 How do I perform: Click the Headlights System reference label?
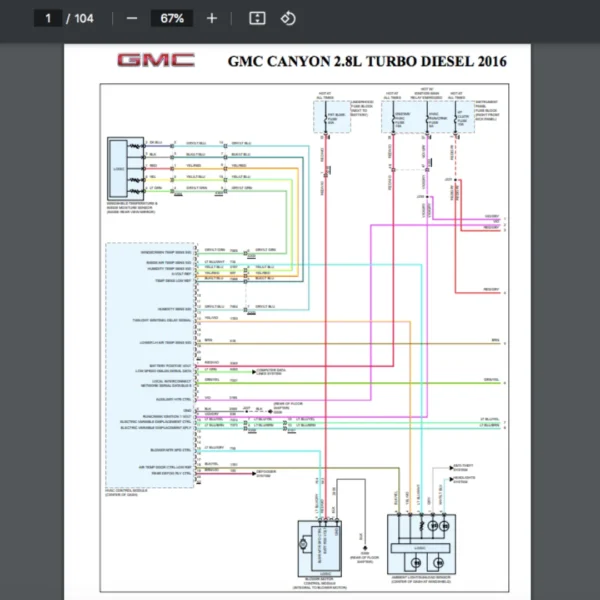(x=466, y=478)
